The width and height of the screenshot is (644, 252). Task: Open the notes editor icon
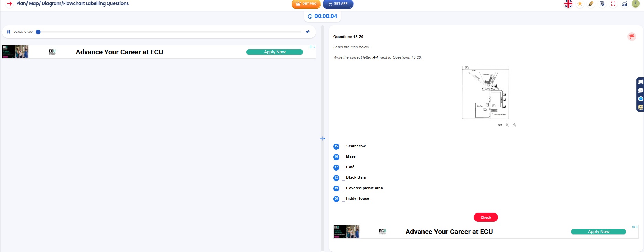[602, 4]
